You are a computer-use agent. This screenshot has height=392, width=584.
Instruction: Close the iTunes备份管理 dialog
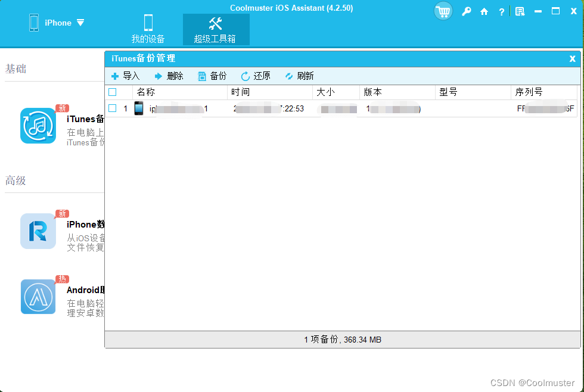pos(573,58)
